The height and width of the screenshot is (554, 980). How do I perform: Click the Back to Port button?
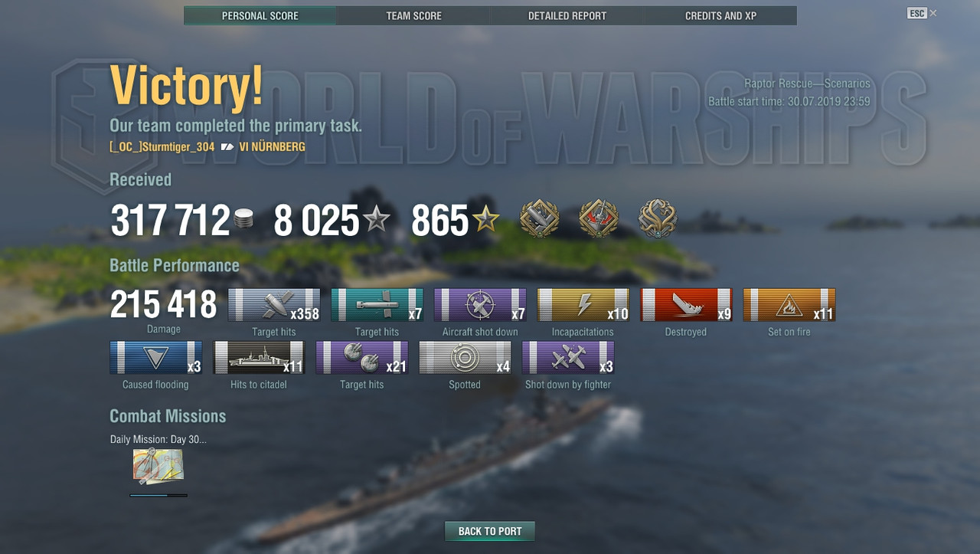click(490, 531)
